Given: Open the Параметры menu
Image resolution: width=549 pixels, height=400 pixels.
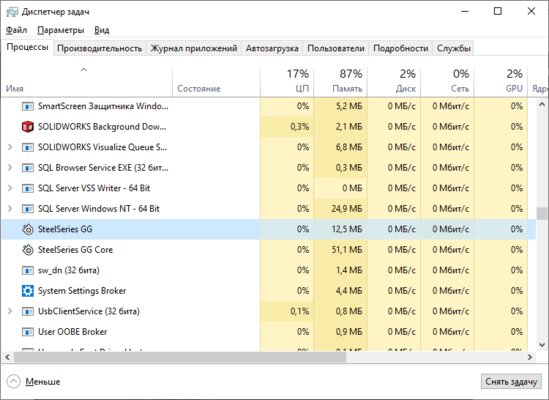Looking at the screenshot, I should click(x=61, y=30).
